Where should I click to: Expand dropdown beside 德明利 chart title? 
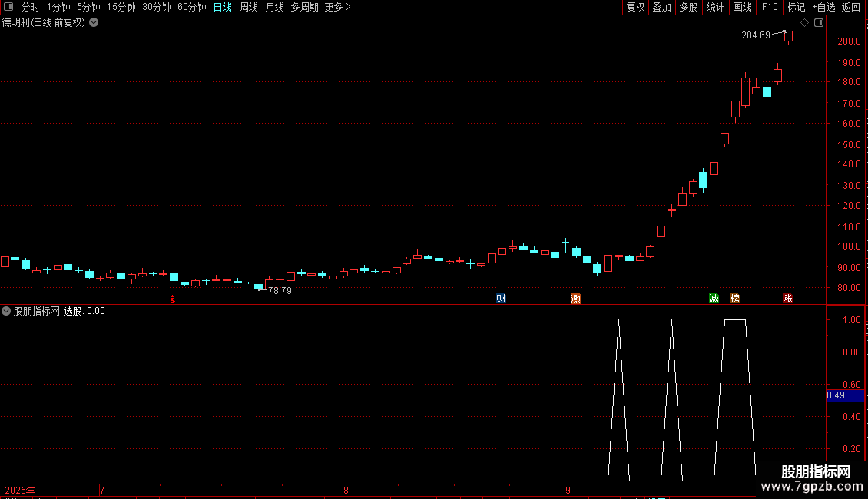[x=94, y=22]
